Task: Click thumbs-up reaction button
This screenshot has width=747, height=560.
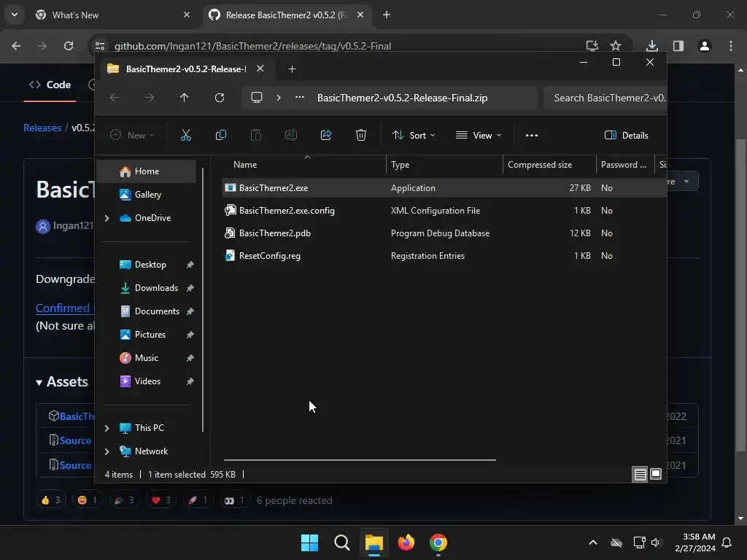Action: [x=50, y=500]
